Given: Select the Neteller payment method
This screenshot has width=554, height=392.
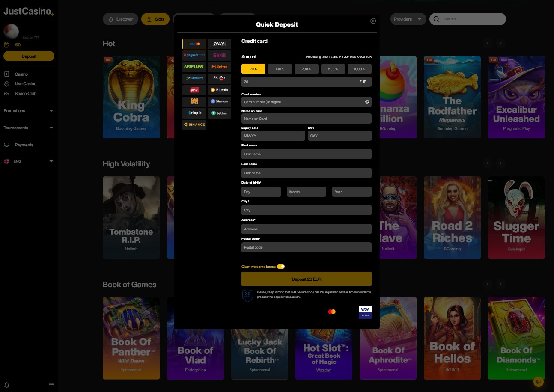Looking at the screenshot, I should click(x=194, y=67).
